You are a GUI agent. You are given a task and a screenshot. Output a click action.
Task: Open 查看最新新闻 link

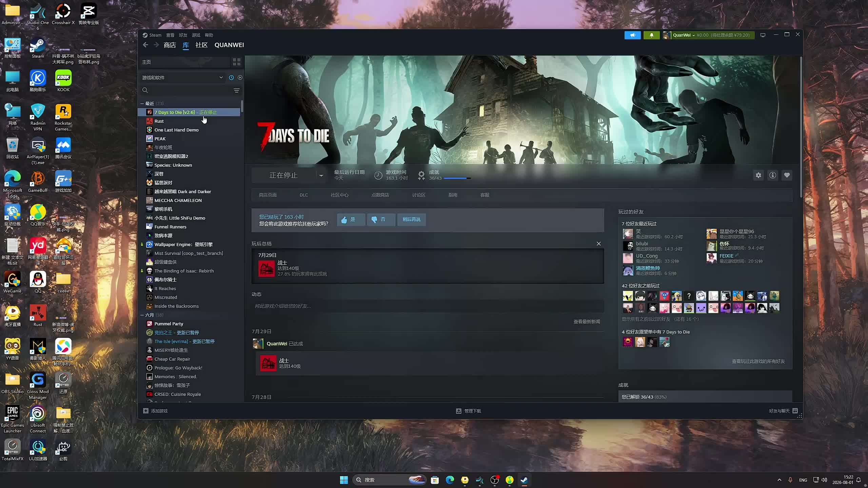(587, 322)
